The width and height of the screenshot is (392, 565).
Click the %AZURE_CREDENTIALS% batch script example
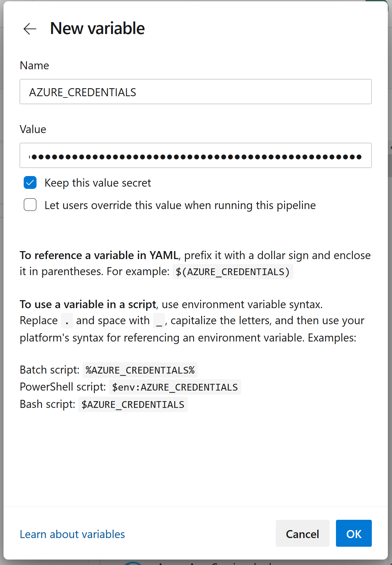click(x=140, y=370)
